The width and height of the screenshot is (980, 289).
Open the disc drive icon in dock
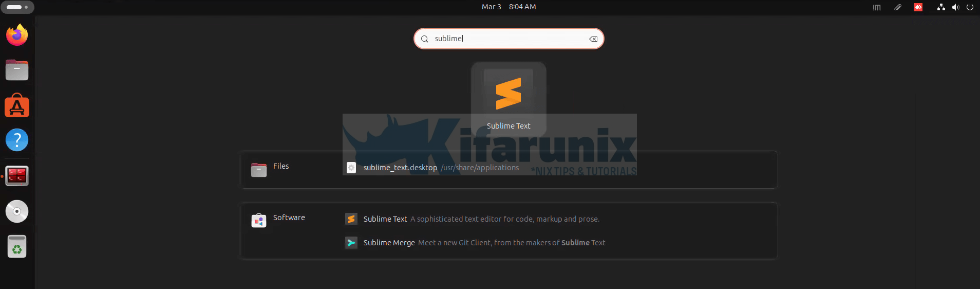point(17,211)
